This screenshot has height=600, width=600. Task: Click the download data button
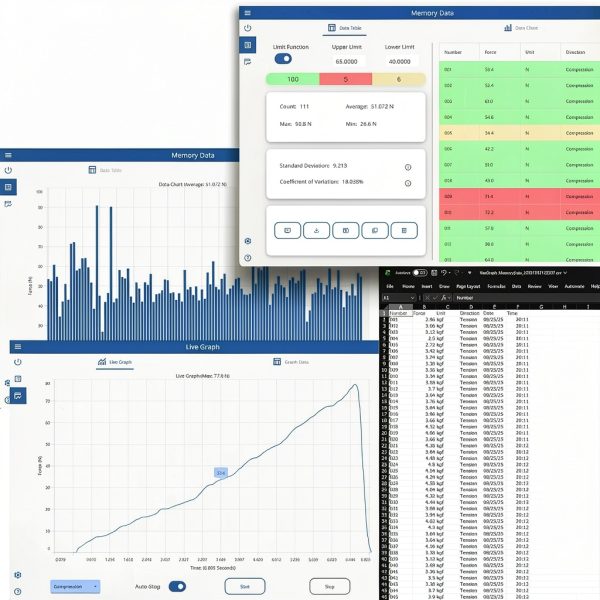(x=316, y=230)
